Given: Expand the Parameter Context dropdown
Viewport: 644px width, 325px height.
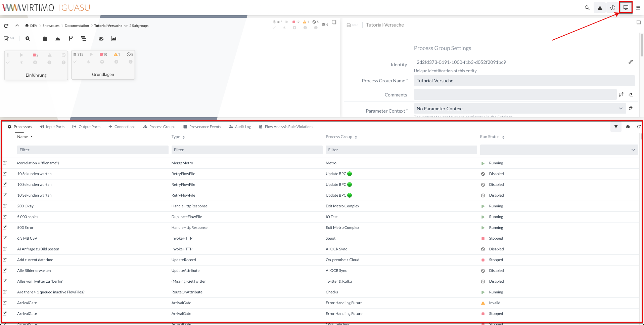Looking at the screenshot, I should [x=620, y=109].
